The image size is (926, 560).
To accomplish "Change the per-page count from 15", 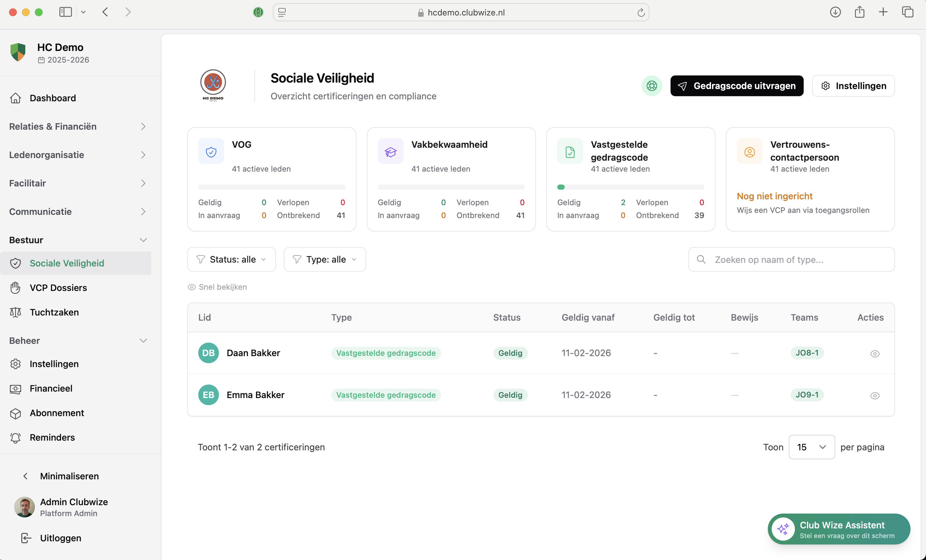I will pyautogui.click(x=811, y=447).
